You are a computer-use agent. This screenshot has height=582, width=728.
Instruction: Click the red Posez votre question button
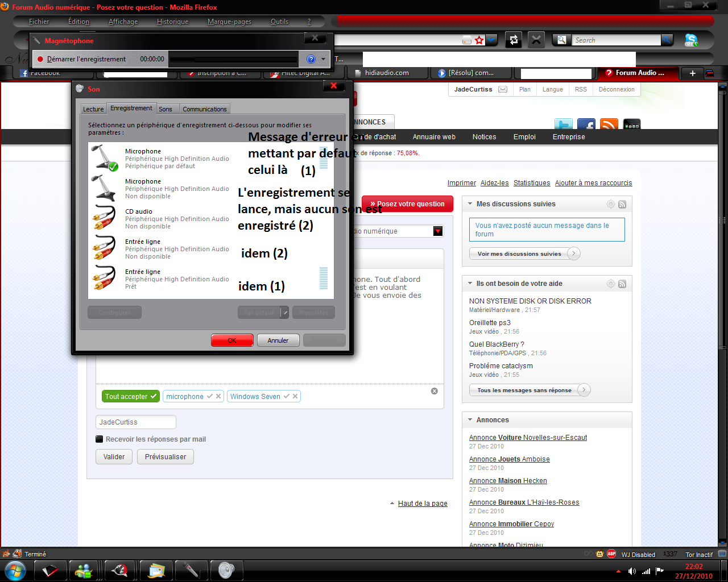pos(407,204)
